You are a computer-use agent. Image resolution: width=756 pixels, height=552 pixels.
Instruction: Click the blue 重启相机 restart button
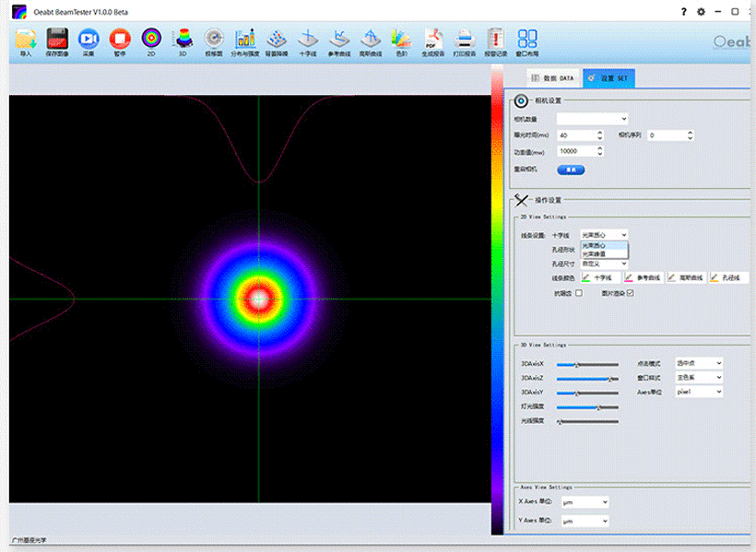571,170
